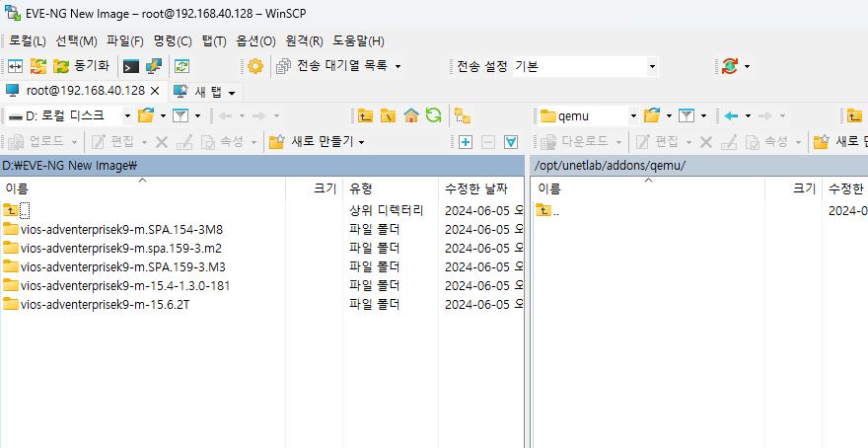Screen dimensions: 868x448
Task: Open the preferences gear icon
Action: pos(255,66)
